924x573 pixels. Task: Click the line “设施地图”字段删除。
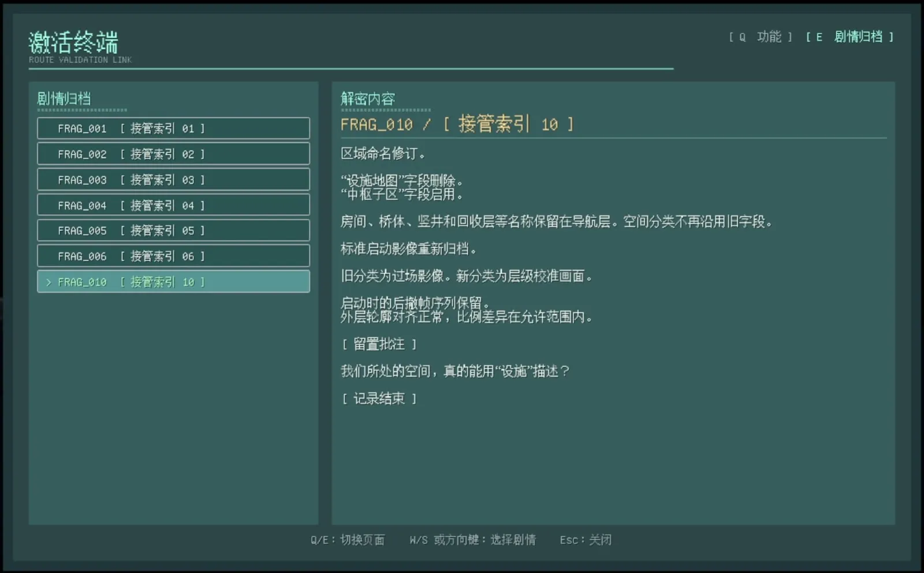tap(402, 181)
